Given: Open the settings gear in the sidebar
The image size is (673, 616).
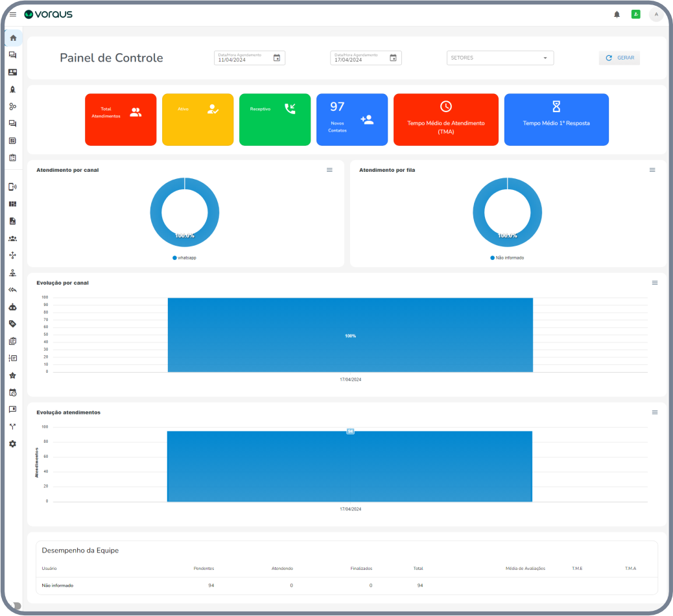Looking at the screenshot, I should click(13, 444).
